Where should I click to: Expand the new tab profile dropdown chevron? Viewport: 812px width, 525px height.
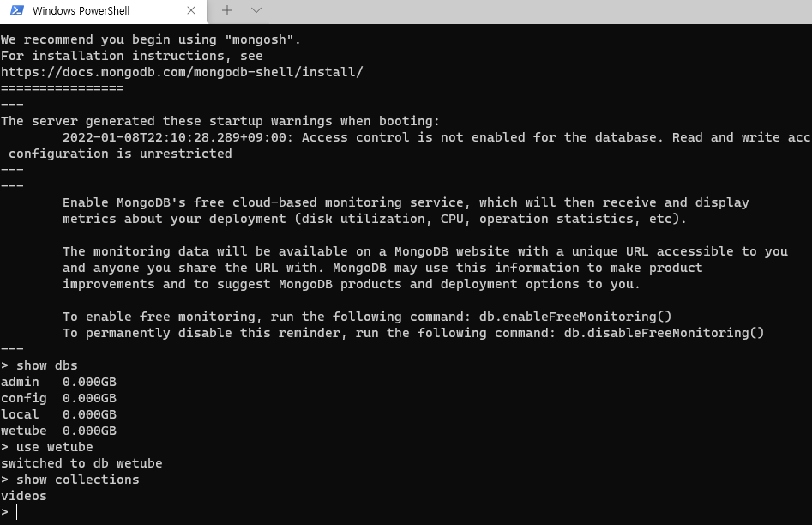(256, 10)
